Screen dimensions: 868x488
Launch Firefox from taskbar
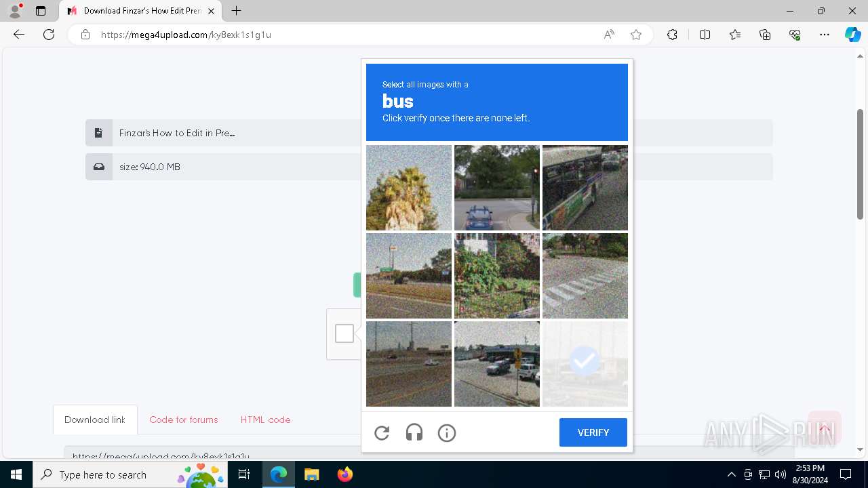[344, 474]
